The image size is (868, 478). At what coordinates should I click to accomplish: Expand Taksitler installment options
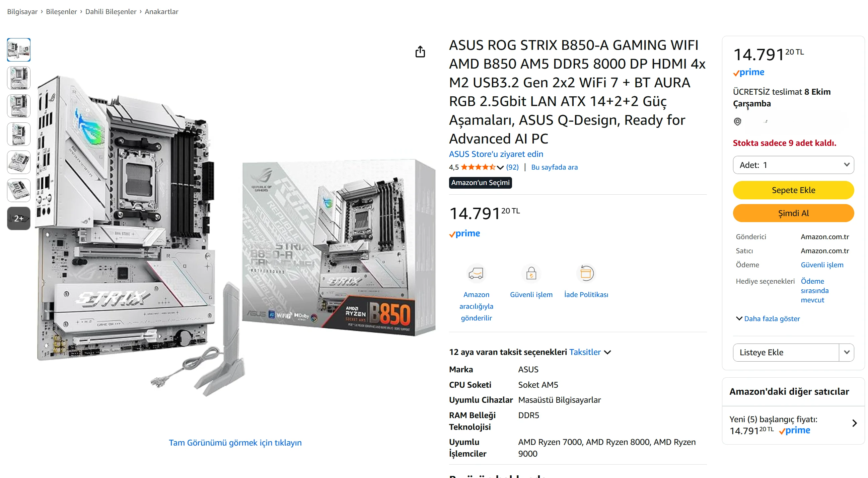pos(590,352)
